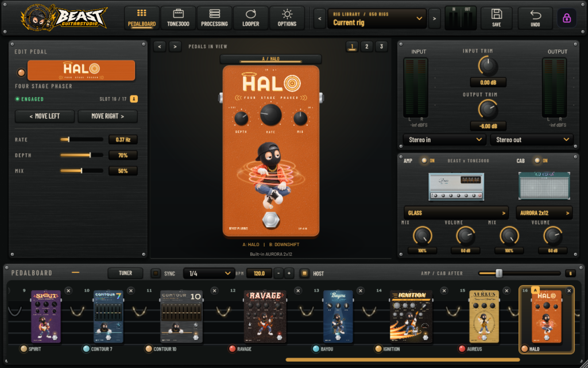Open the Stereo in dropdown
The image size is (588, 368).
coord(444,140)
